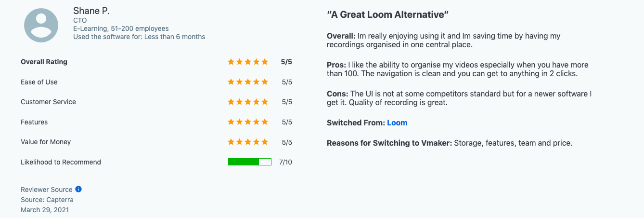Viewport: 644px width, 218px height.
Task: Click Shane P.'s reviewer avatar icon
Action: point(41,26)
